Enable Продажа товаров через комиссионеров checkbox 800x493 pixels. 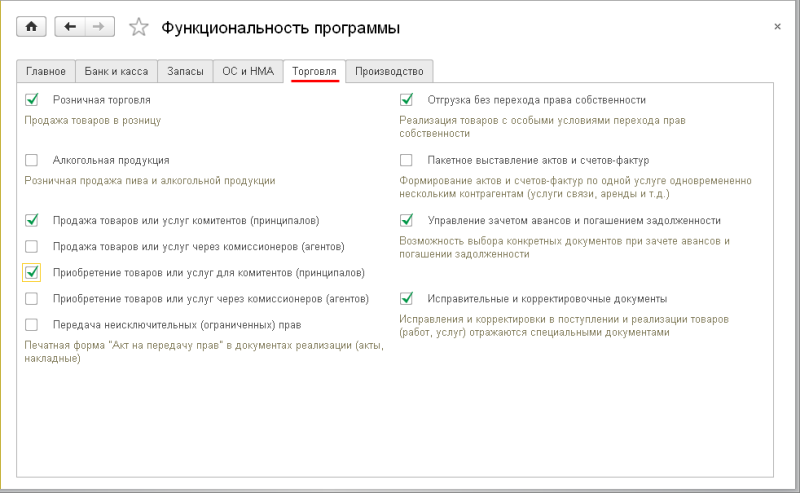point(32,246)
